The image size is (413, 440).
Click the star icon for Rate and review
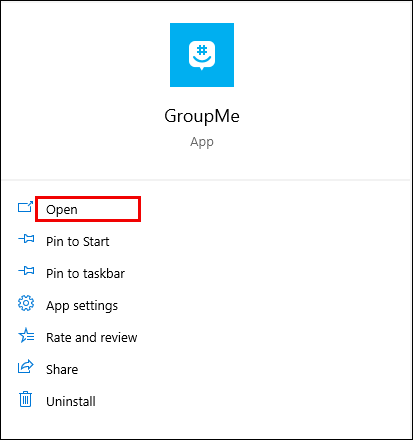(26, 335)
